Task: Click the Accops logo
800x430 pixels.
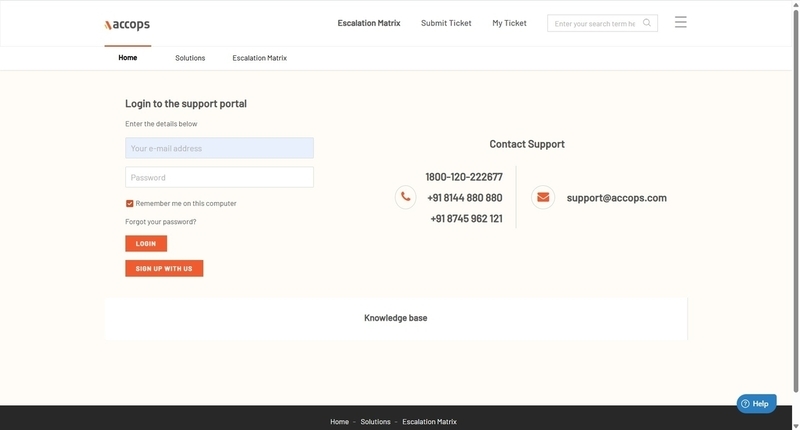Action: click(127, 24)
